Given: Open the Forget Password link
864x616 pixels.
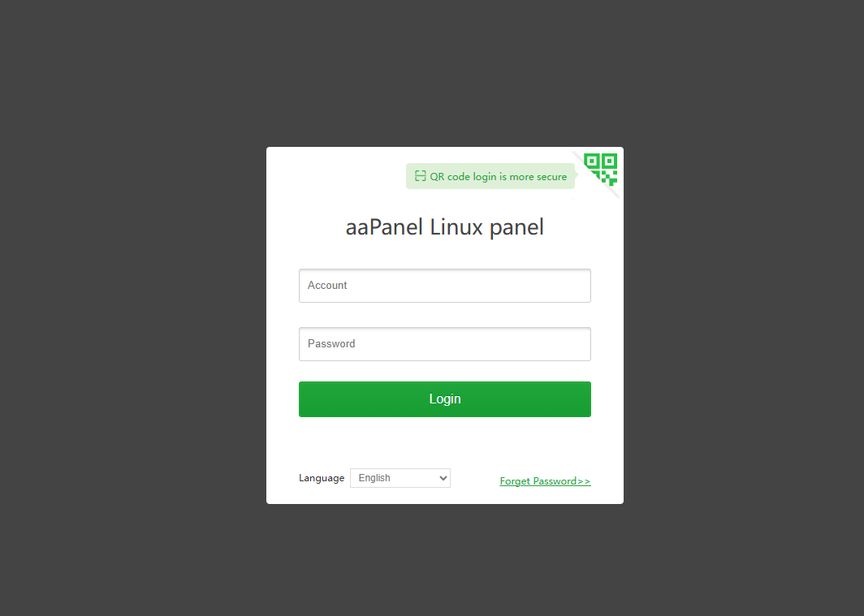Looking at the screenshot, I should (x=545, y=481).
